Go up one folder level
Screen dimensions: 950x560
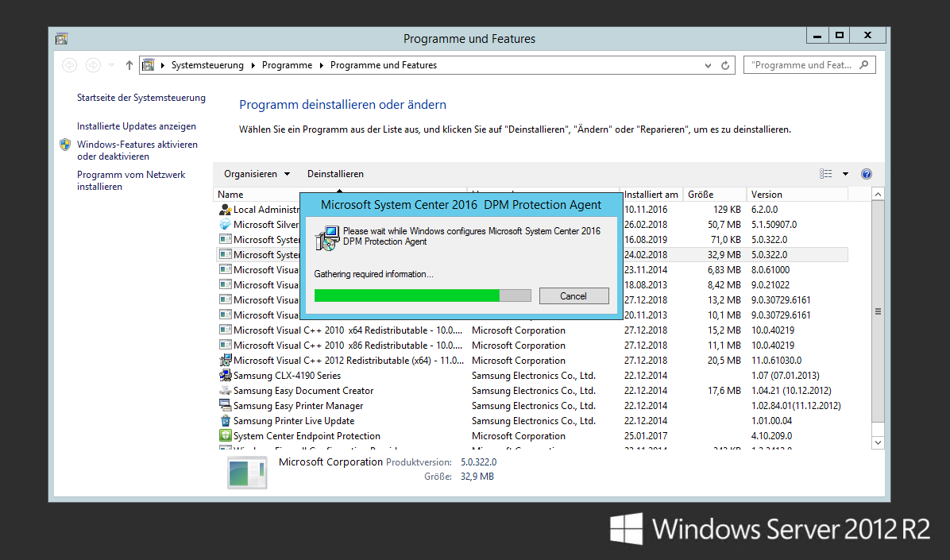(129, 65)
